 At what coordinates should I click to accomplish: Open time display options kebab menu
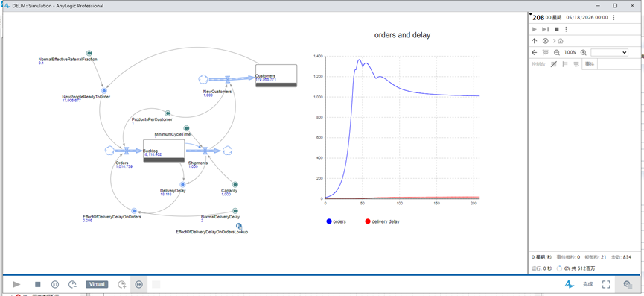pyautogui.click(x=613, y=18)
